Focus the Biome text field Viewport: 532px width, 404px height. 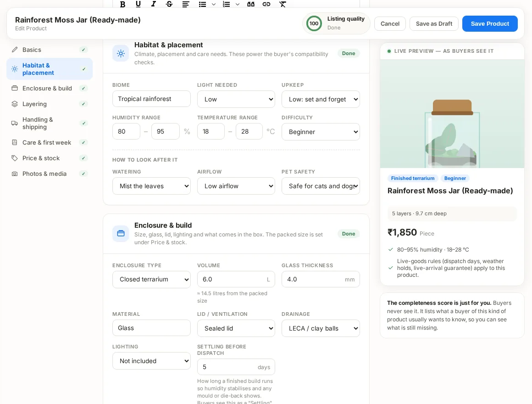(x=151, y=99)
